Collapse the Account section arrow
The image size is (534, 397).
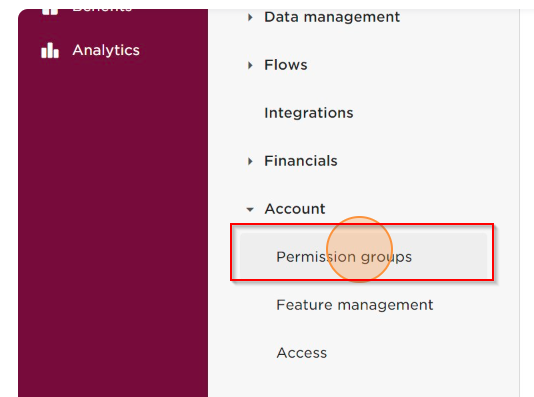click(x=250, y=209)
